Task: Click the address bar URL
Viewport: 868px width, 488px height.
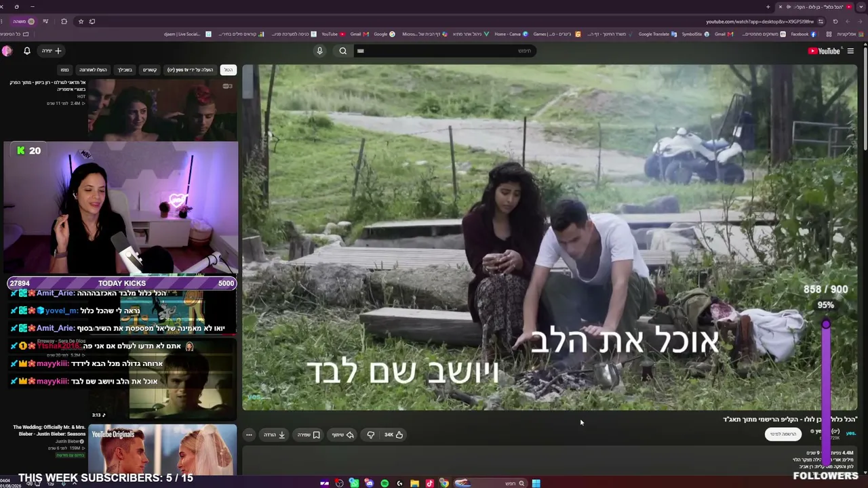Action: click(759, 22)
